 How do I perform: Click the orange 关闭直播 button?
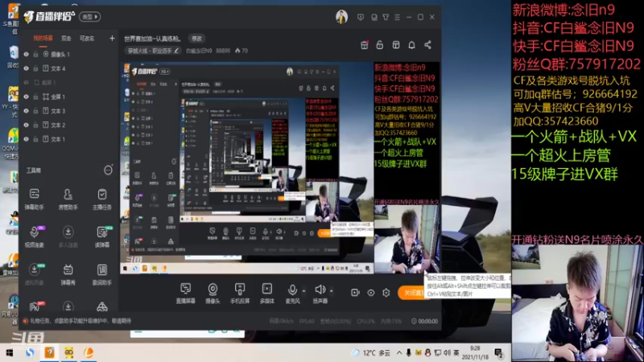point(414,293)
